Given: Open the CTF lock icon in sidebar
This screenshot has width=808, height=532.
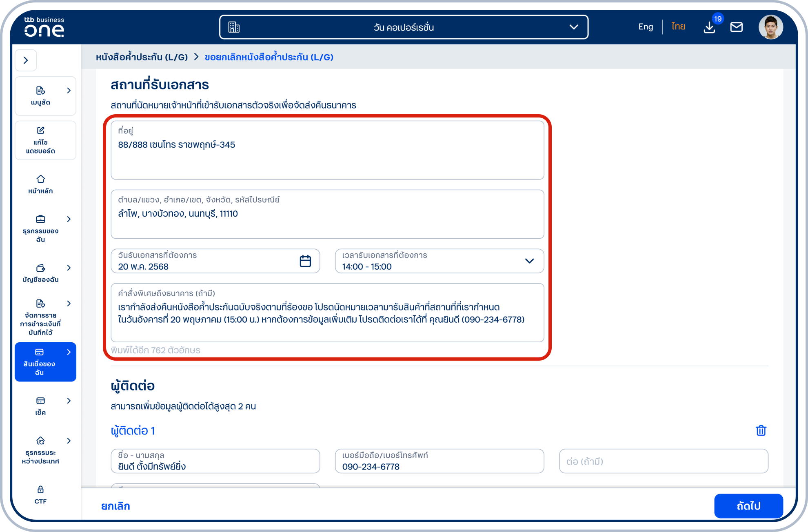Looking at the screenshot, I should [40, 494].
